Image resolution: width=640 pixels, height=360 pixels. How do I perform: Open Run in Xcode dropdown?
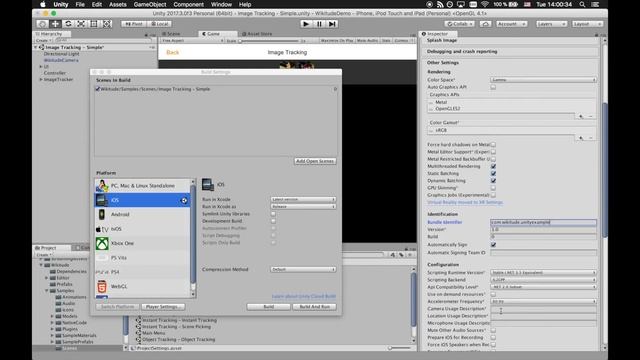point(303,200)
